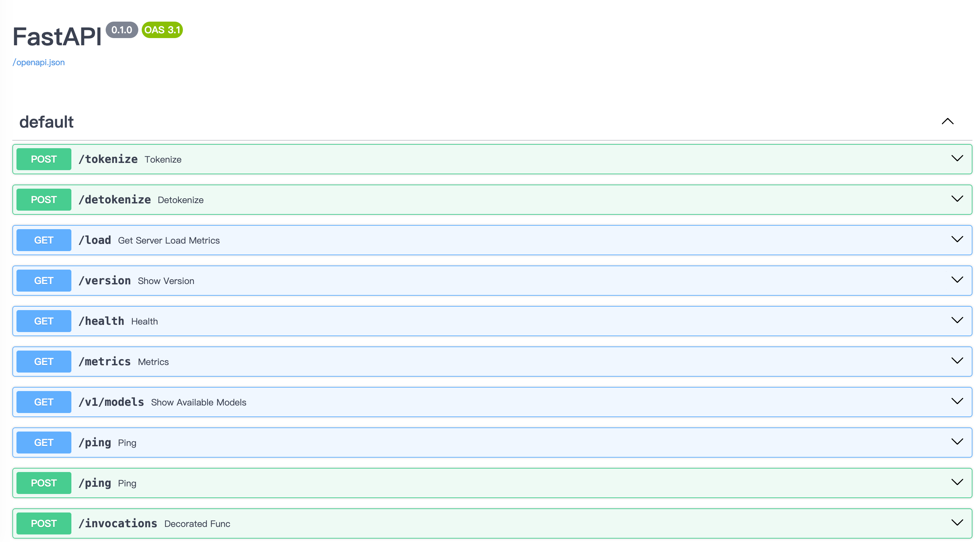980x542 pixels.
Task: Expand the GET /v1/models chevron
Action: click(x=957, y=401)
